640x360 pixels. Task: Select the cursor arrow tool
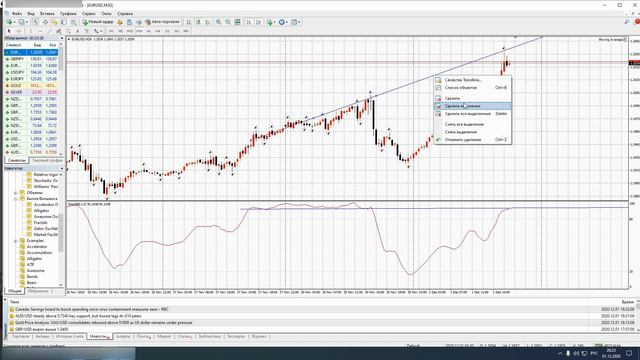pos(9,31)
